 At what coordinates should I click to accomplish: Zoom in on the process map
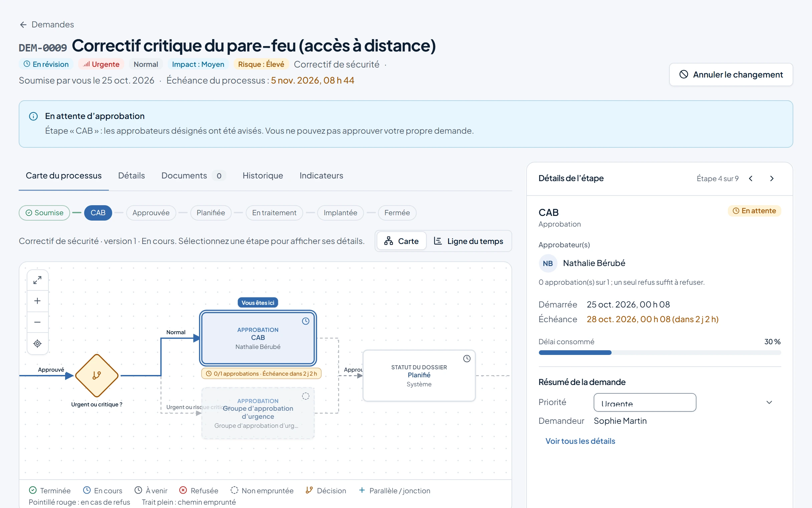pos(38,301)
